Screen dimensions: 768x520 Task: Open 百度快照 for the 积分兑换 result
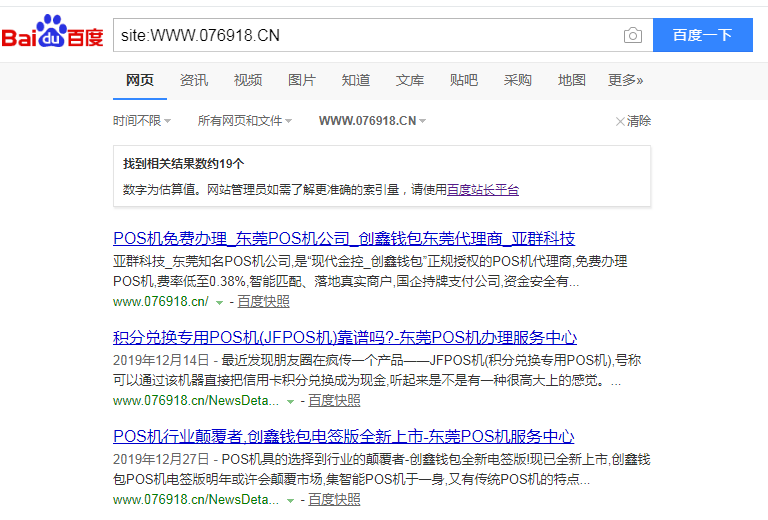(x=334, y=401)
